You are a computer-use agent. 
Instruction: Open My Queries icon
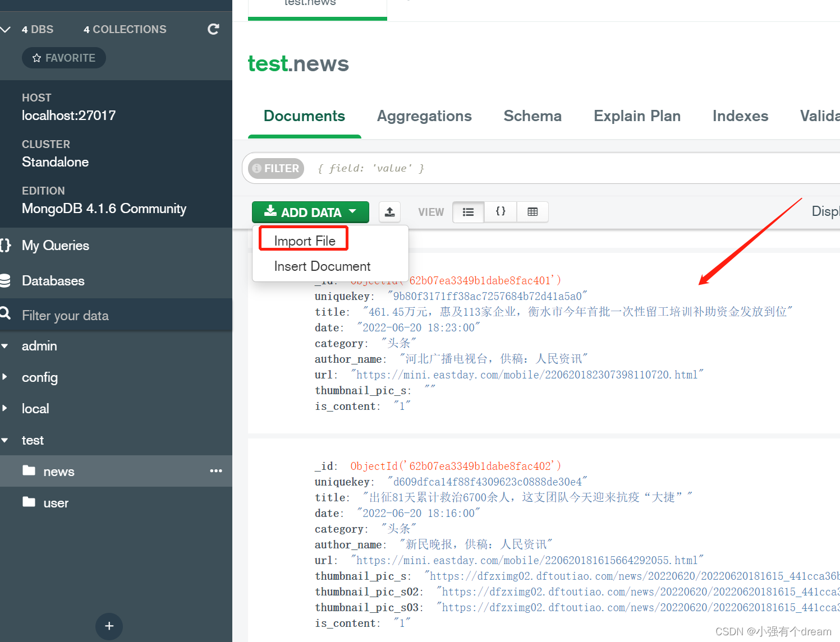(6, 245)
